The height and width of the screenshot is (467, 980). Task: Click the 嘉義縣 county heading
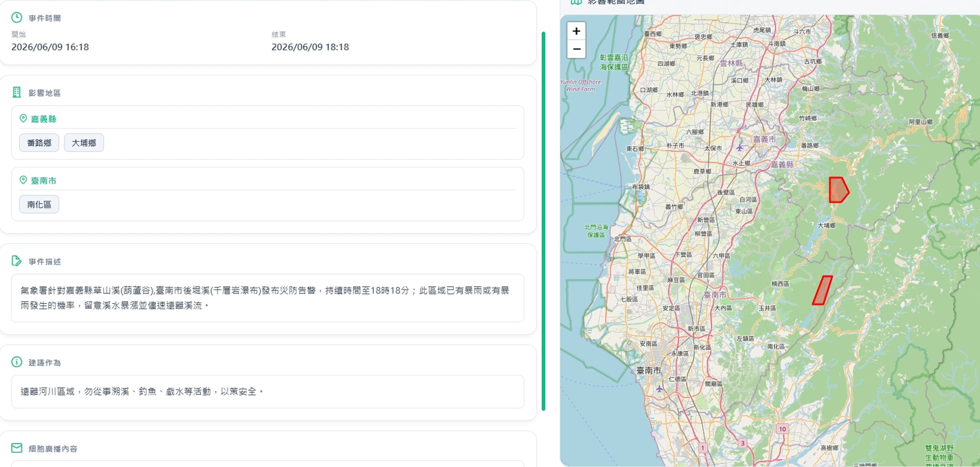tap(44, 119)
